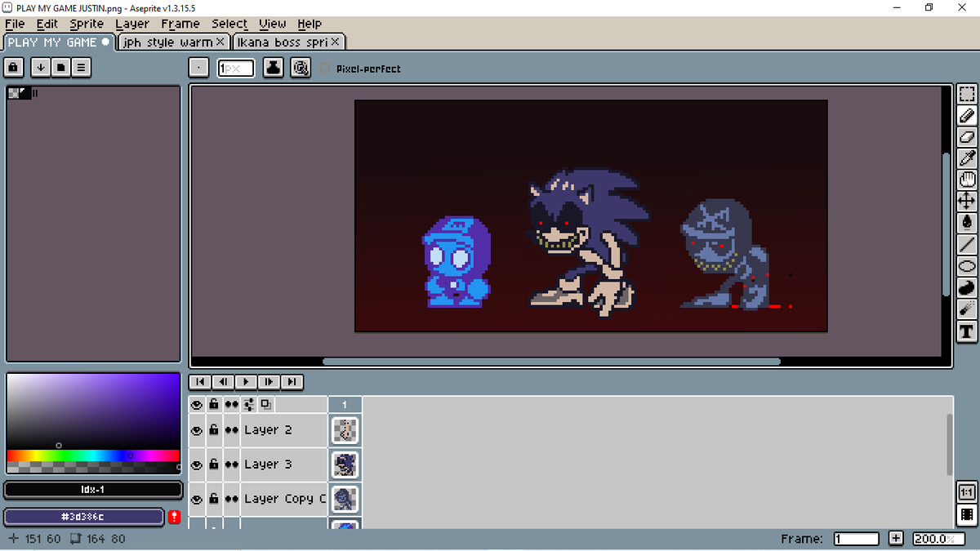Select the Ellipse tool
Viewport: 980px width, 551px height.
966,265
